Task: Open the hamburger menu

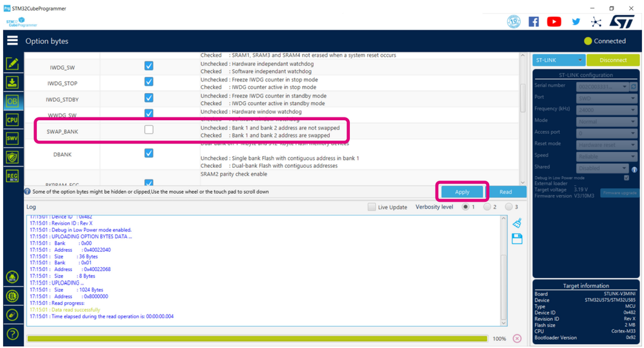Action: [12, 40]
